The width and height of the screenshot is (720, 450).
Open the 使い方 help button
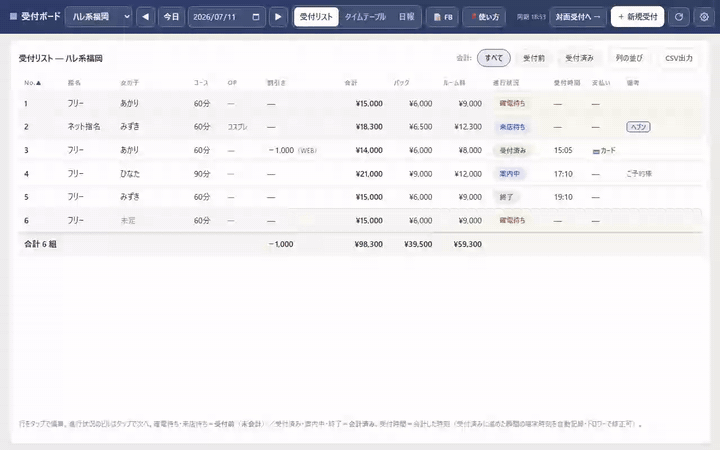[484, 17]
